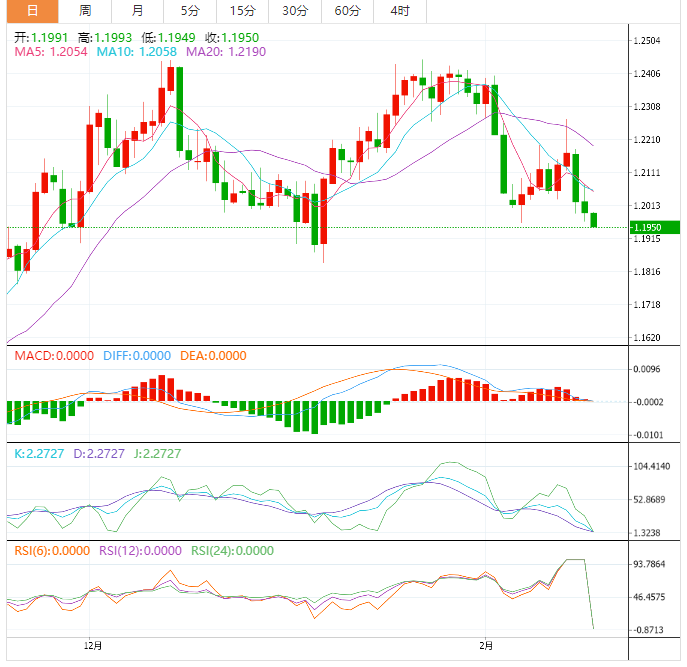Select the RSI(6) indicator label

[49, 550]
